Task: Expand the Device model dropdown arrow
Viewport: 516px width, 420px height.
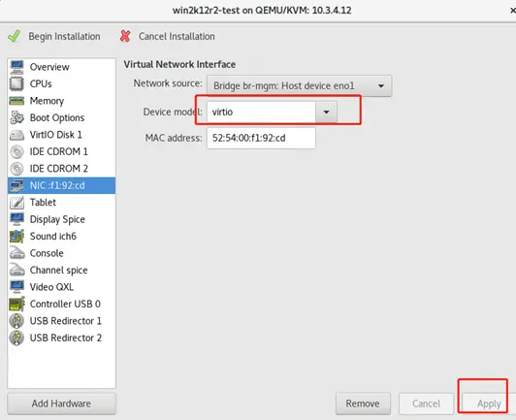Action: click(326, 112)
